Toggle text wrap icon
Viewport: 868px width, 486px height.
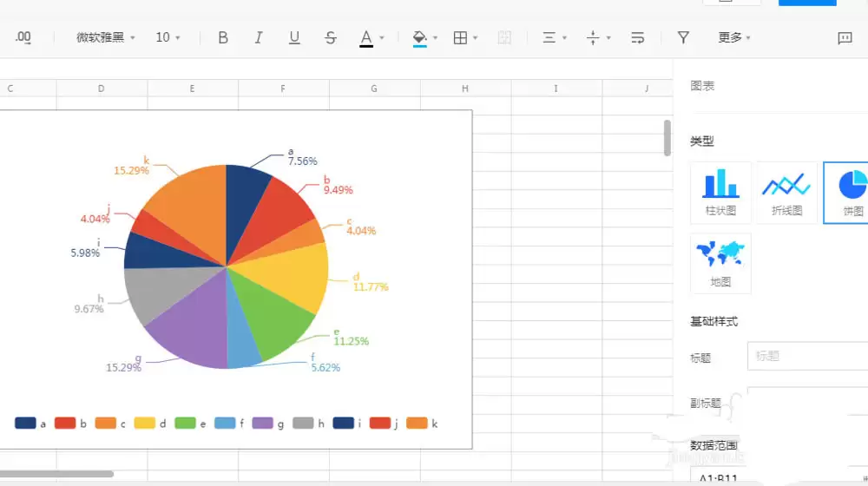pyautogui.click(x=637, y=37)
